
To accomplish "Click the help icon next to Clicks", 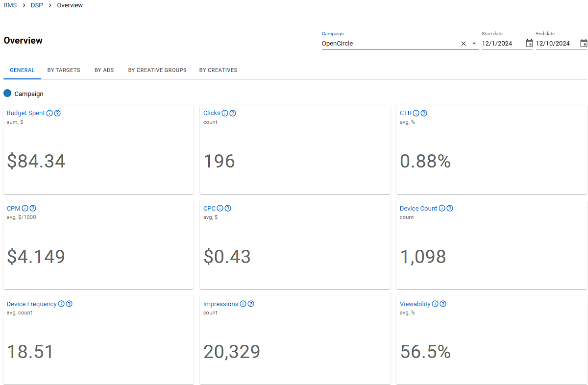I will 233,113.
